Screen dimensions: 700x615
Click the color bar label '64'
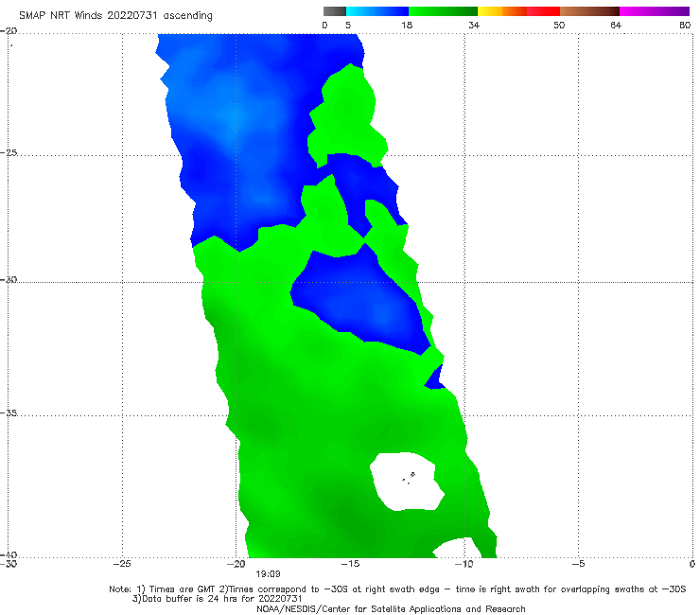[616, 26]
